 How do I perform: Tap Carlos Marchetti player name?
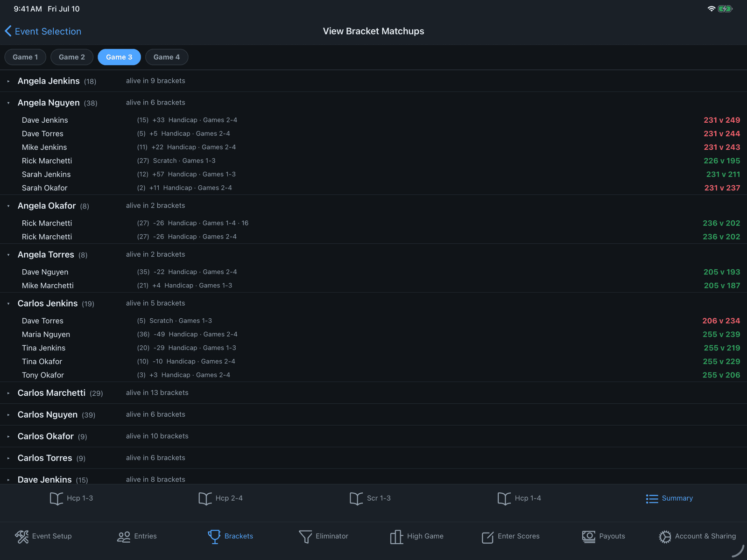click(x=51, y=393)
